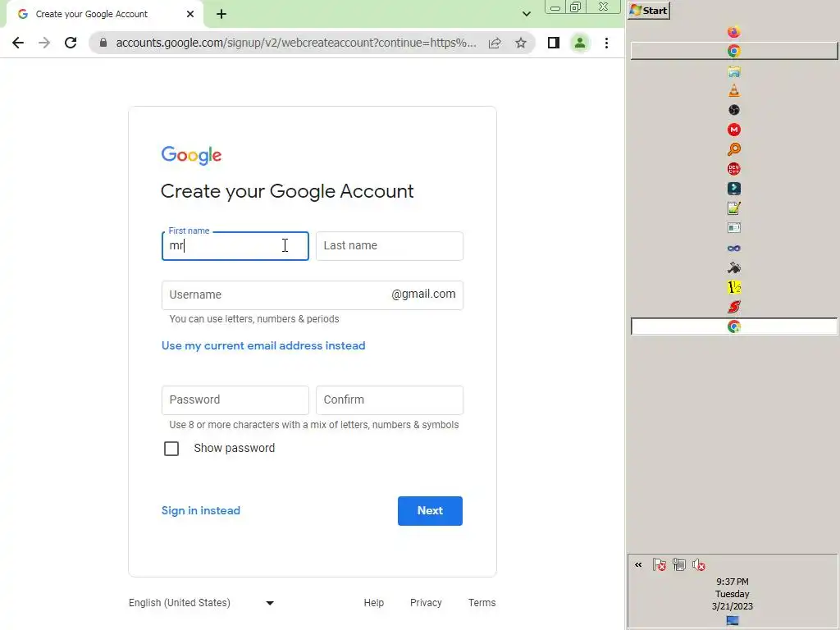Enable the Show password checkbox
The width and height of the screenshot is (840, 630).
pyautogui.click(x=171, y=449)
